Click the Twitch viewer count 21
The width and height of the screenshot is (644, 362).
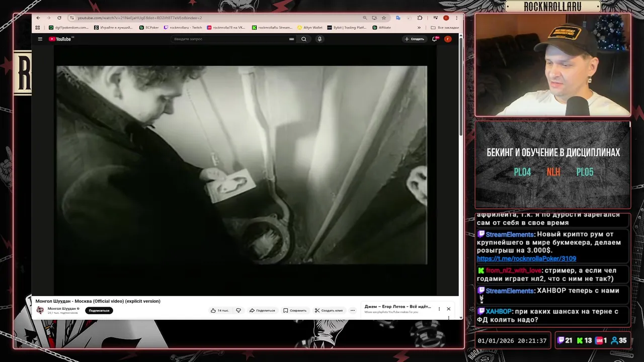click(x=565, y=340)
